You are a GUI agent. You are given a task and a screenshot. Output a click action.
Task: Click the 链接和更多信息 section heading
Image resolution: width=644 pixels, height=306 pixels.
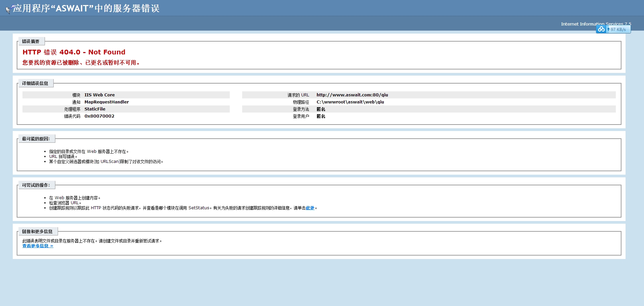(37, 232)
